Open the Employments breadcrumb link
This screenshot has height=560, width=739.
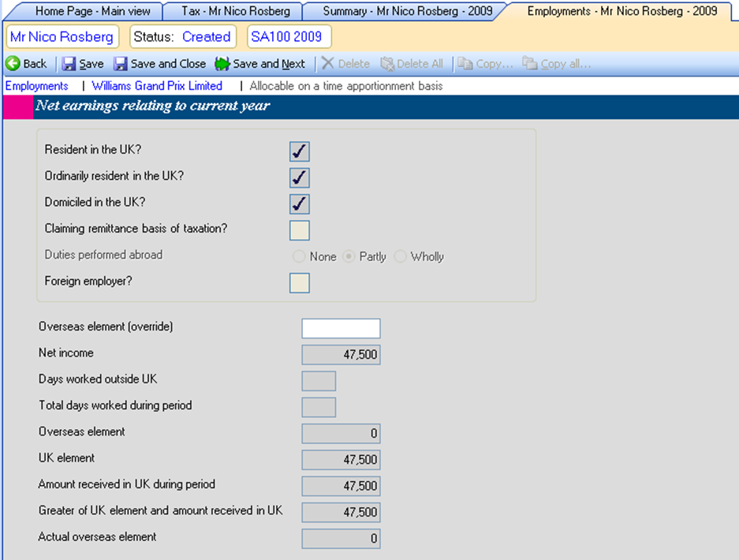pyautogui.click(x=37, y=86)
